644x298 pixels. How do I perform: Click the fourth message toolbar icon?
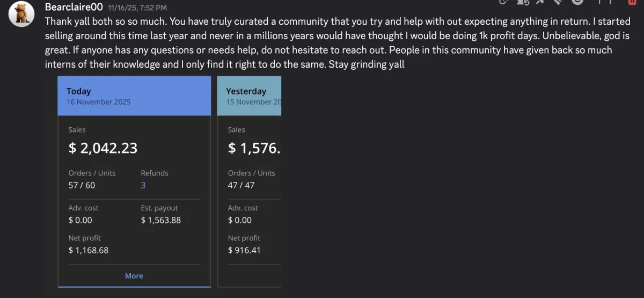[558, 2]
